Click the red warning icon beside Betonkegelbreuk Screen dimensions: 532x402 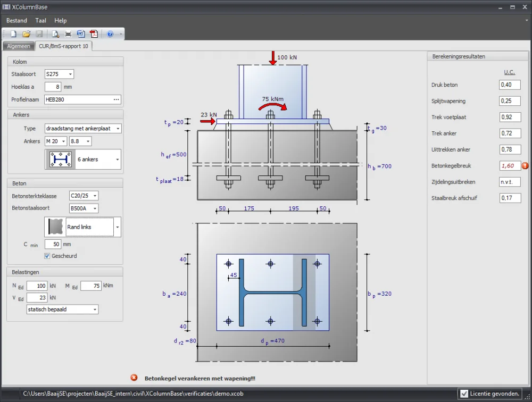coord(525,165)
